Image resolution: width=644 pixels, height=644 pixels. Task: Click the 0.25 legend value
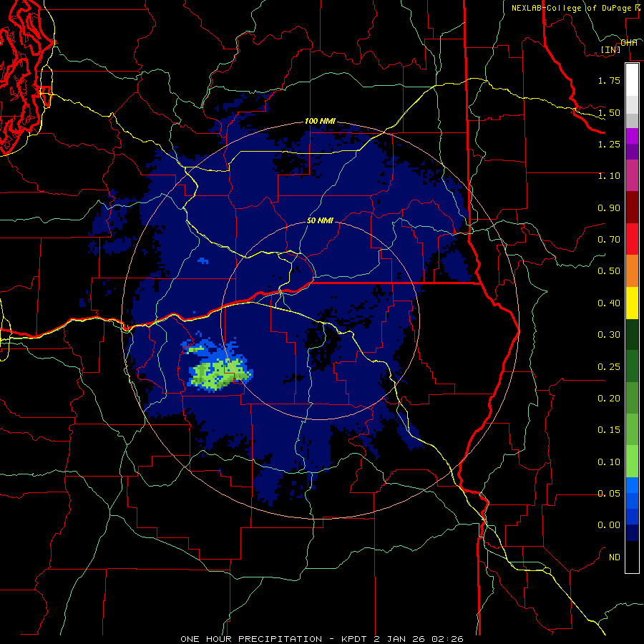[609, 367]
